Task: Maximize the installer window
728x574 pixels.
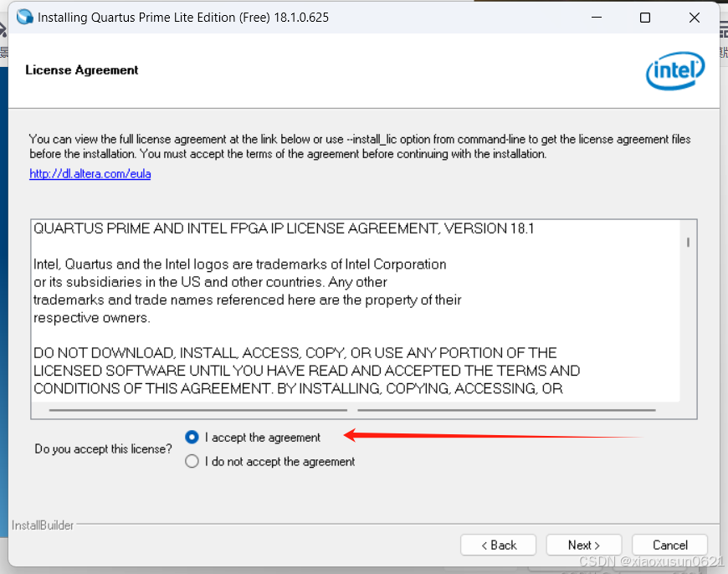Action: pos(644,18)
